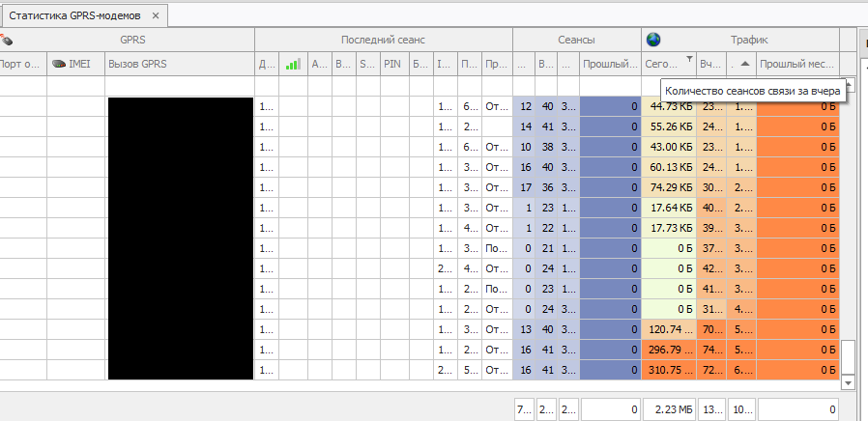
Task: Click filter row cell under Вызов GPRS
Action: tap(180, 86)
